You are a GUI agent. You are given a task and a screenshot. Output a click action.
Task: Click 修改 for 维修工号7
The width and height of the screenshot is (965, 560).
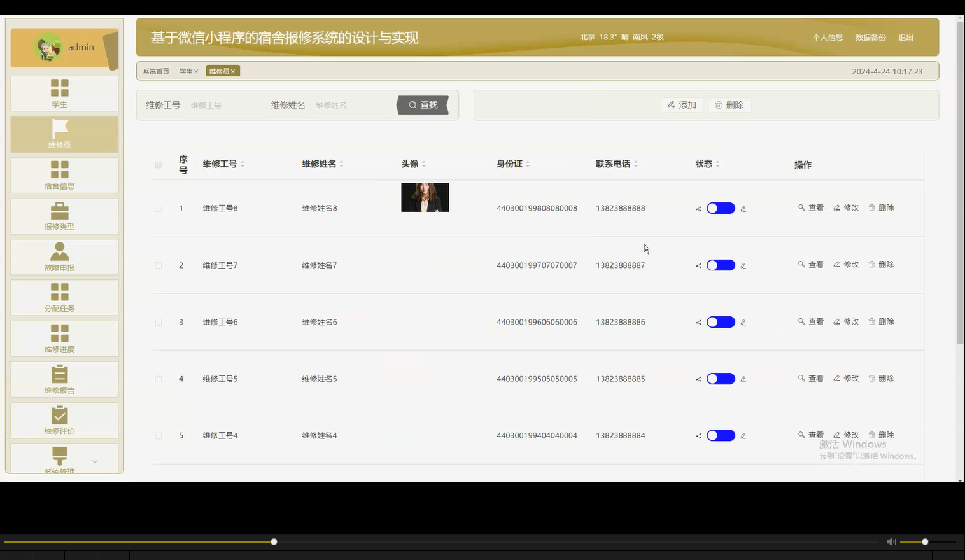point(846,265)
